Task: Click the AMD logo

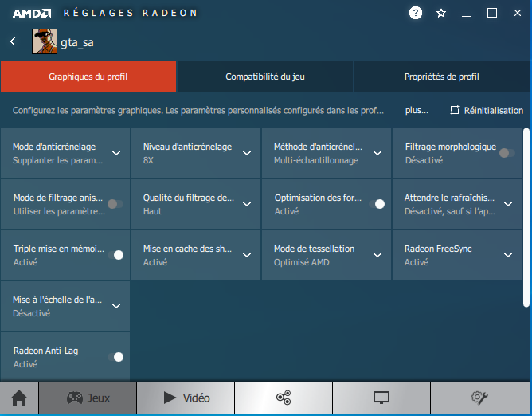Action: (32, 14)
